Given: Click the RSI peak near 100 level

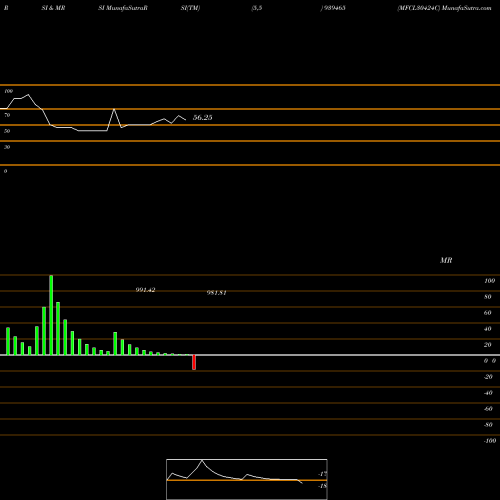Looking at the screenshot, I should coord(28,95).
